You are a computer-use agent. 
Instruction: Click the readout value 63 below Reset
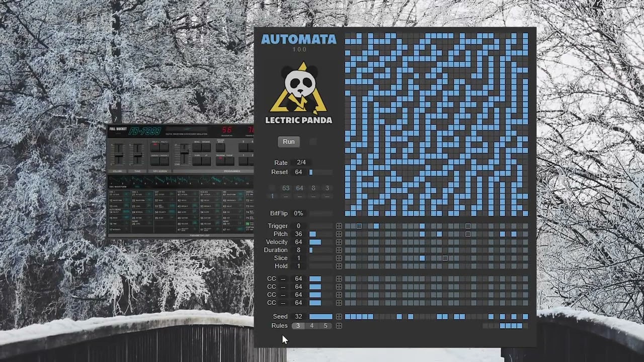point(286,188)
